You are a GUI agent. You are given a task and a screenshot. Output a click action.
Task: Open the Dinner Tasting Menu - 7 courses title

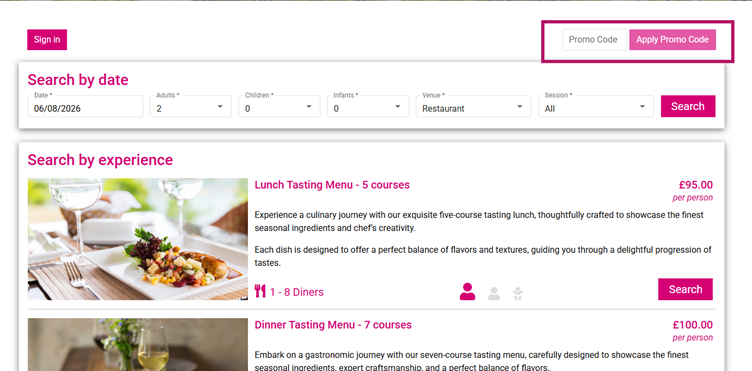coord(333,325)
